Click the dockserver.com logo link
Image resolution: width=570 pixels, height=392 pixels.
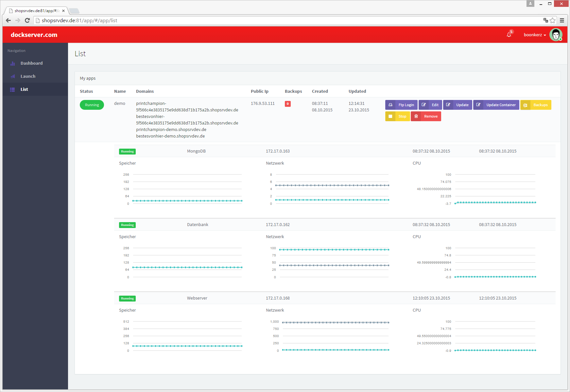34,35
